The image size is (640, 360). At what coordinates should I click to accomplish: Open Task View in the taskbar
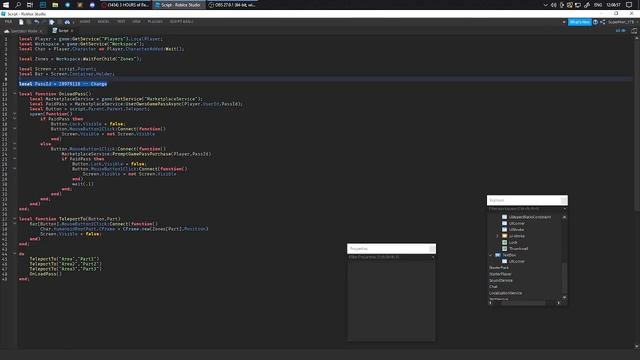[30, 5]
